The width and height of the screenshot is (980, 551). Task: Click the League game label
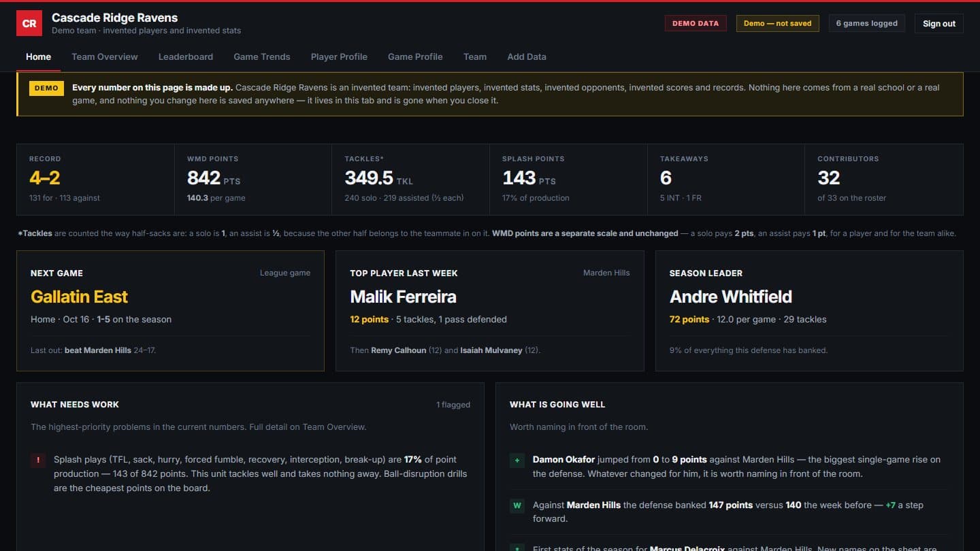(285, 273)
